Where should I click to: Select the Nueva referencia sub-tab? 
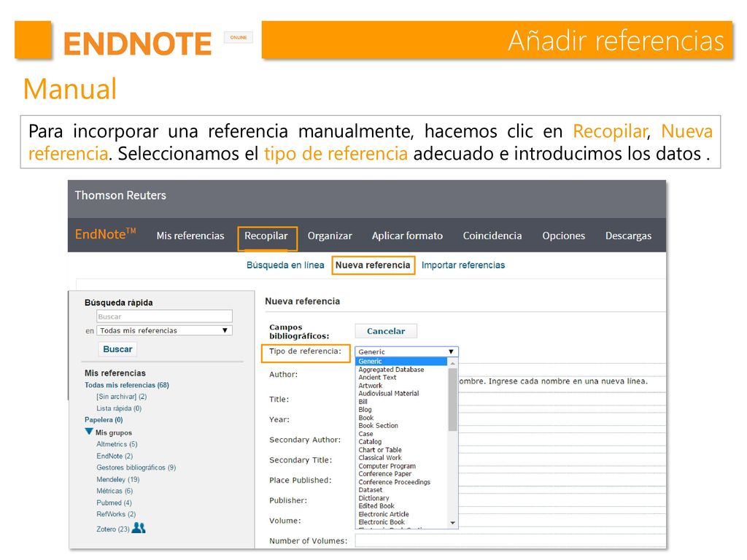pos(373,265)
